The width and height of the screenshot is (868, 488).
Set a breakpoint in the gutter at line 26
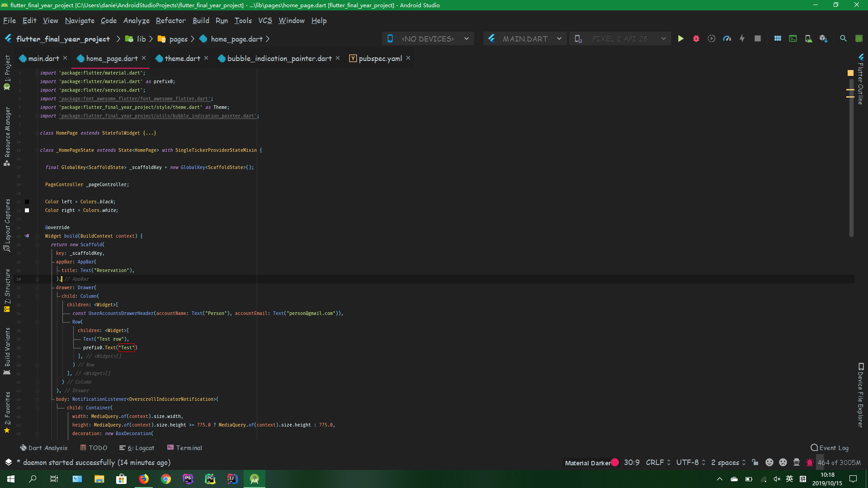[x=27, y=244]
